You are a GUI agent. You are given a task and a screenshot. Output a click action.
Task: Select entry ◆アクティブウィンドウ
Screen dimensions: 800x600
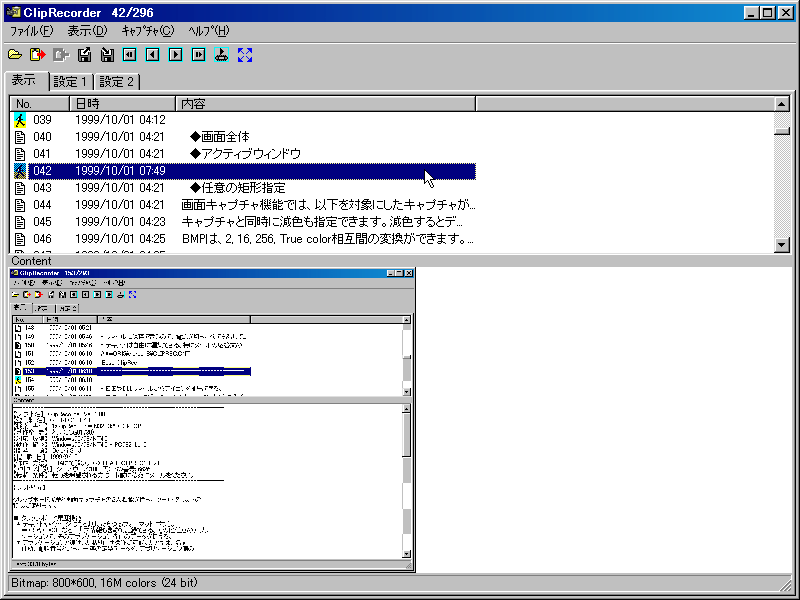point(245,154)
